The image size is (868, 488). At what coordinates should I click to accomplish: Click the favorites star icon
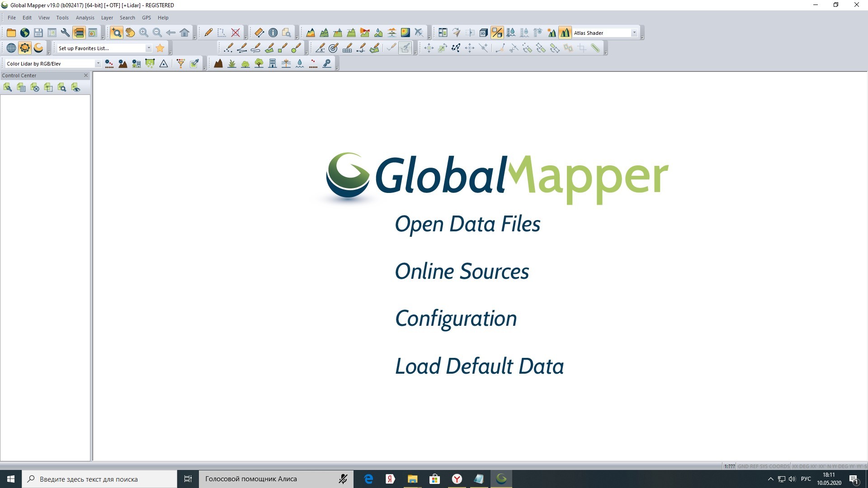point(160,48)
